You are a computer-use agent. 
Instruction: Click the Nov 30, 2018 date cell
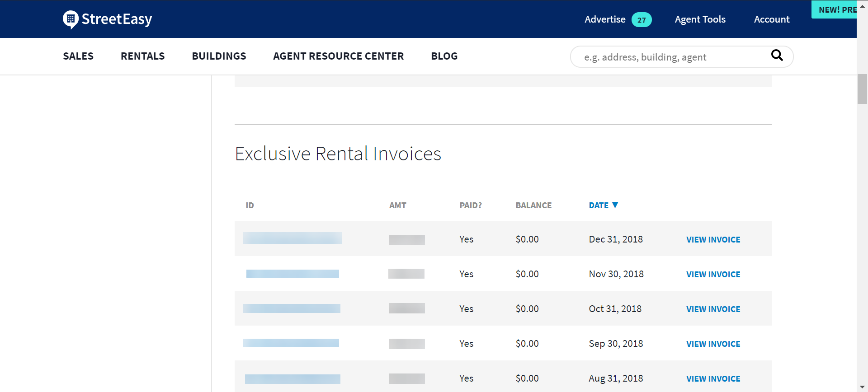tap(616, 274)
